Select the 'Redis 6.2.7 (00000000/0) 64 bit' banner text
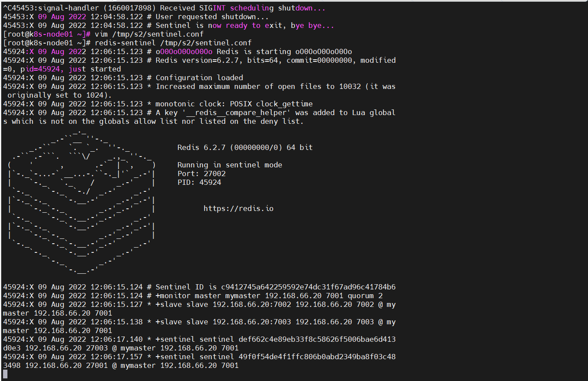The height and width of the screenshot is (381, 588). click(x=245, y=147)
